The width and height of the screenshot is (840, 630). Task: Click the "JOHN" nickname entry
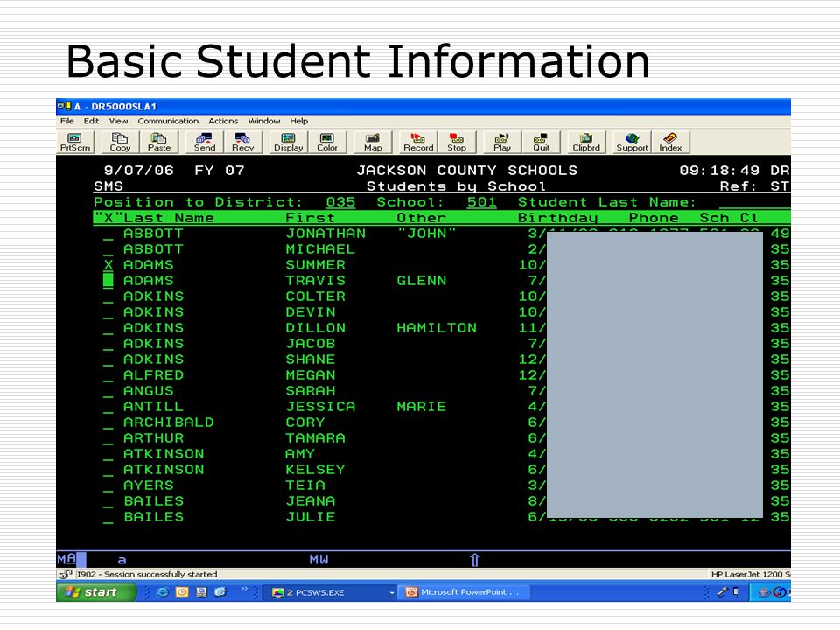tap(426, 234)
